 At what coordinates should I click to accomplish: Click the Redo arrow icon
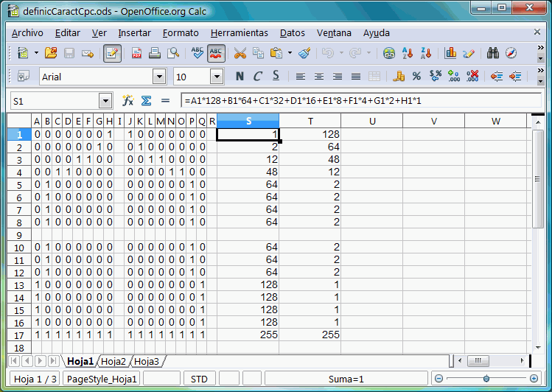tap(355, 53)
